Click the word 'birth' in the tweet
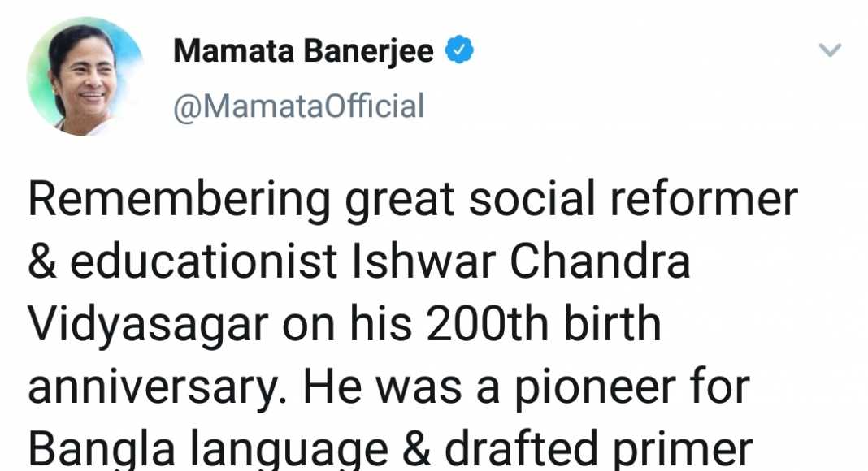 point(612,324)
